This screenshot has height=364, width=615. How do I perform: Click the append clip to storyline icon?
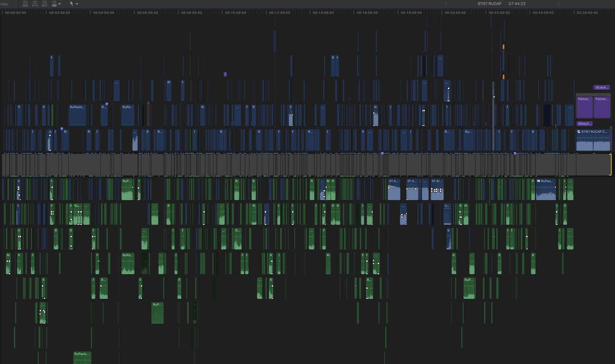point(45,4)
